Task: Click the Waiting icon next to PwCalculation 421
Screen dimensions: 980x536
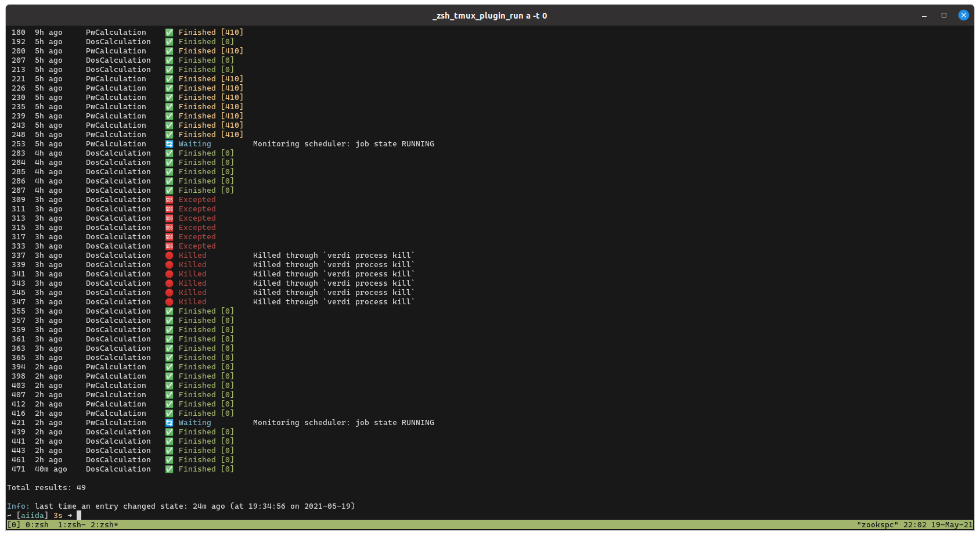Action: click(169, 422)
